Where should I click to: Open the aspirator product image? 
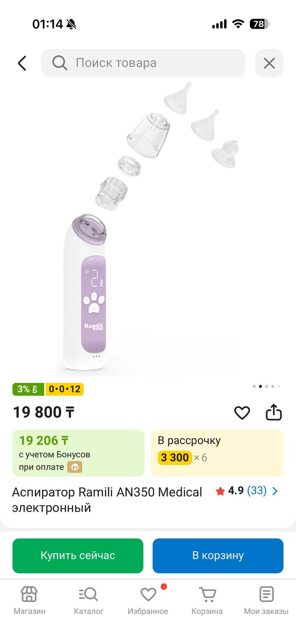click(148, 230)
